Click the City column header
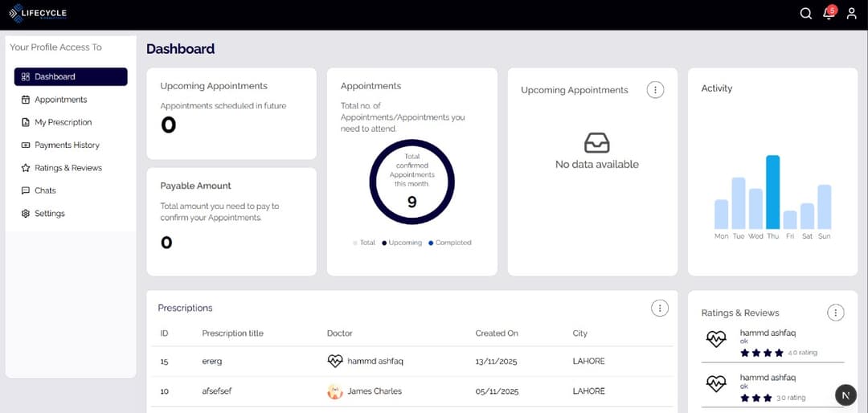The image size is (868, 413). click(580, 333)
